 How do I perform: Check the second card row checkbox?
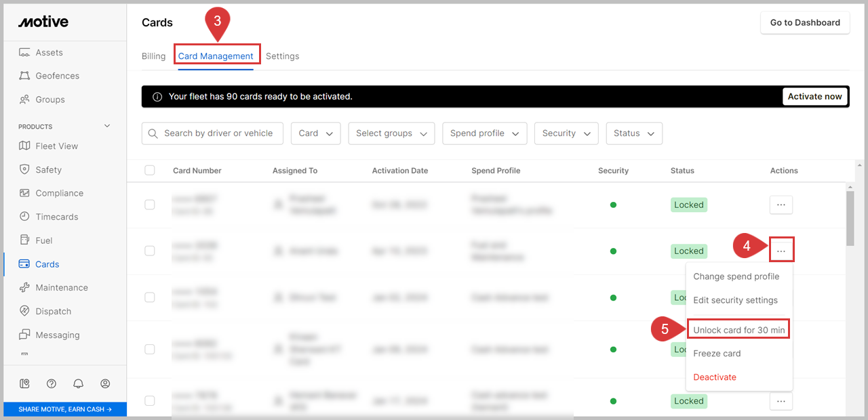coord(150,251)
